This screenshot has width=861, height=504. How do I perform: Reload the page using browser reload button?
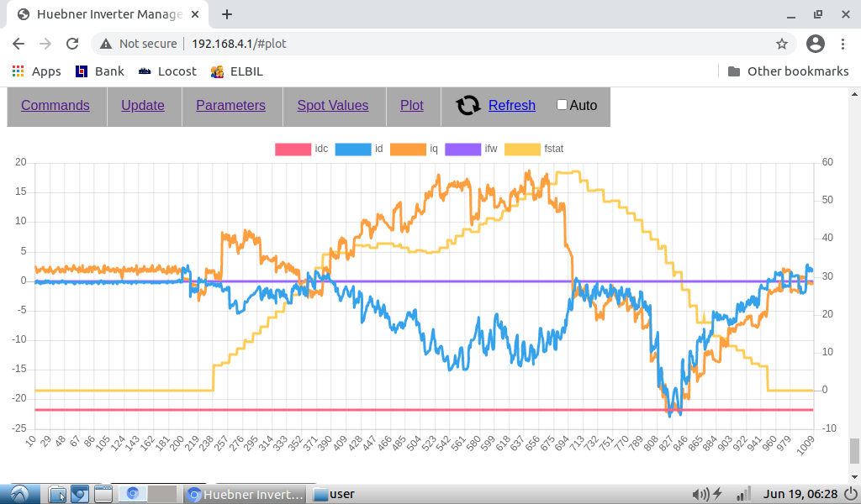point(72,44)
